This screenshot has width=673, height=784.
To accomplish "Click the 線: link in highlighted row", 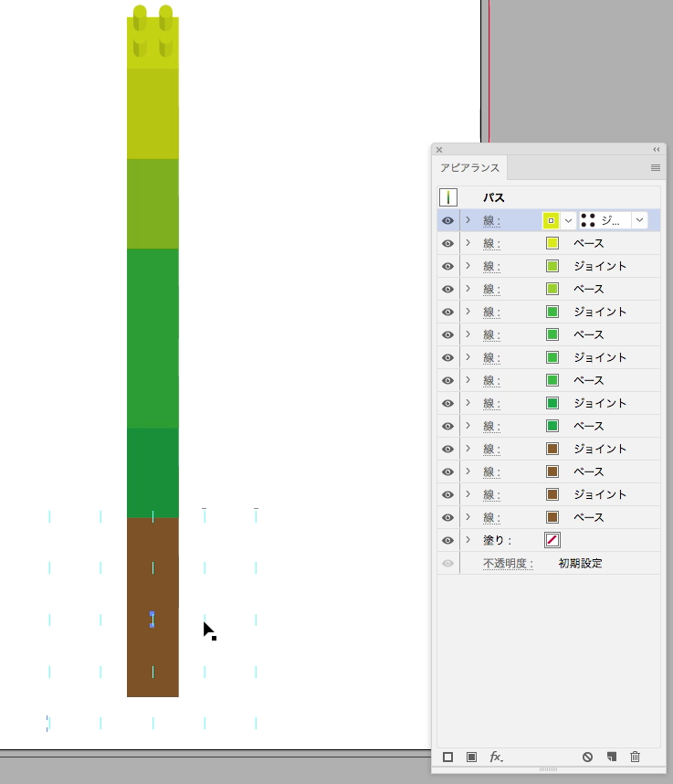I will [x=491, y=221].
